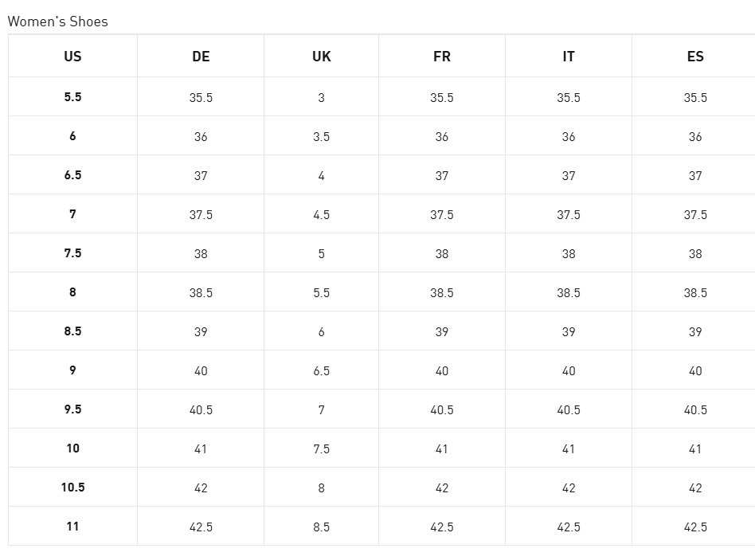The height and width of the screenshot is (560, 755).
Task: Click DE value 36 in US 6 row
Action: point(201,137)
